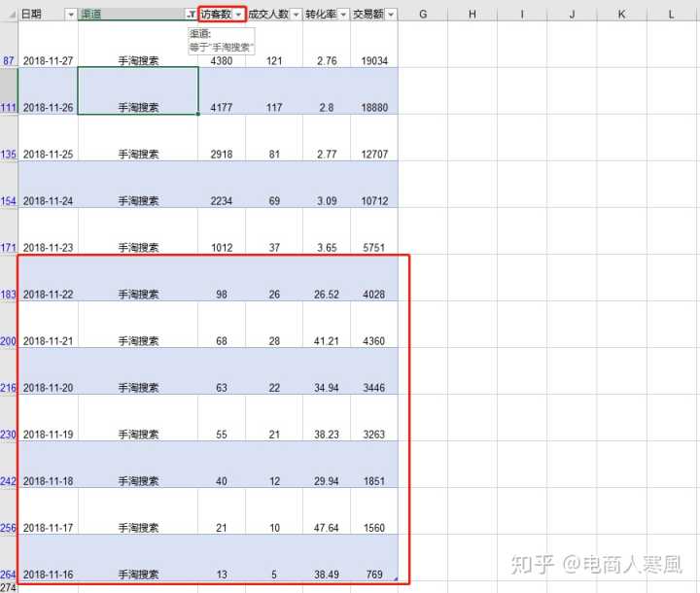Select column G header
The image size is (700, 593).
click(423, 15)
